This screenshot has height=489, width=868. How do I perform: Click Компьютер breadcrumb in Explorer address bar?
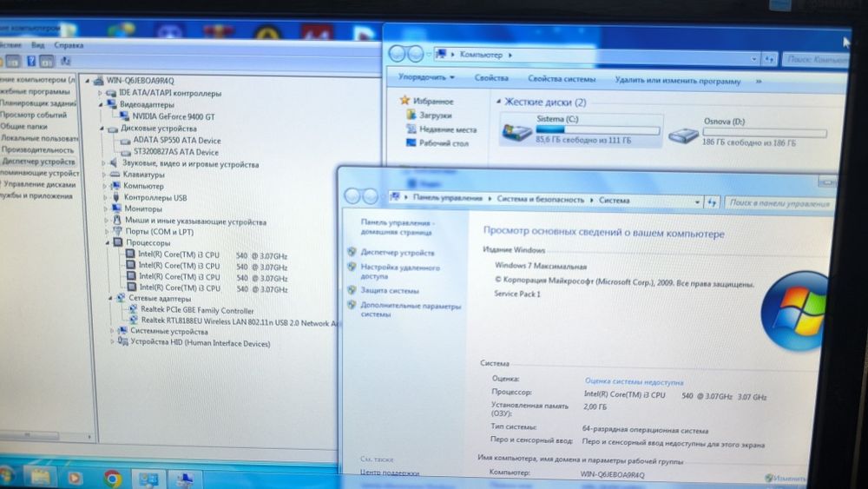point(481,54)
